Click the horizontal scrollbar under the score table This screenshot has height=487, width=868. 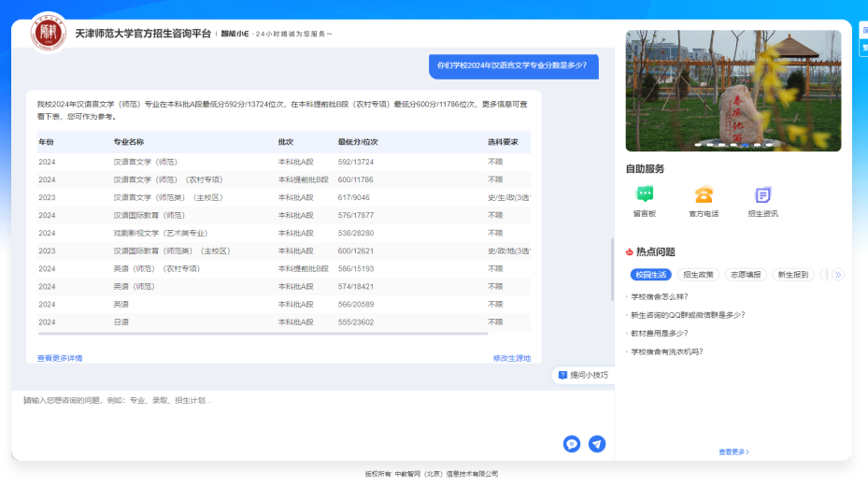263,334
